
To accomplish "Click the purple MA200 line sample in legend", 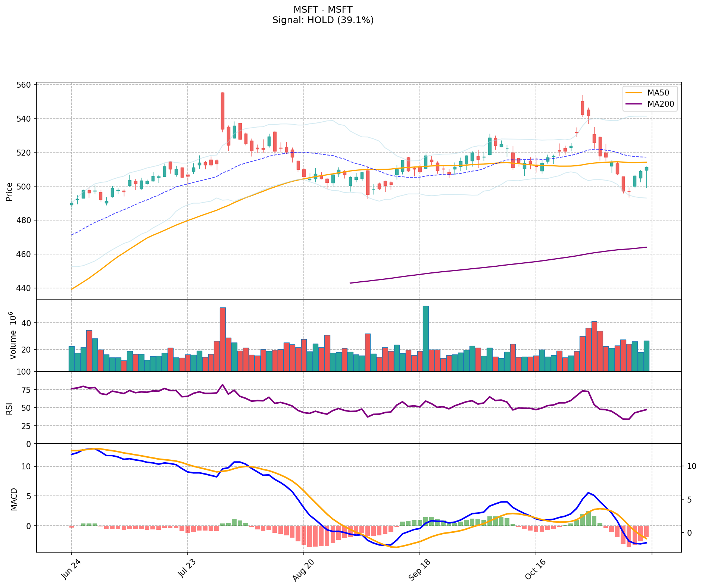I will [634, 104].
